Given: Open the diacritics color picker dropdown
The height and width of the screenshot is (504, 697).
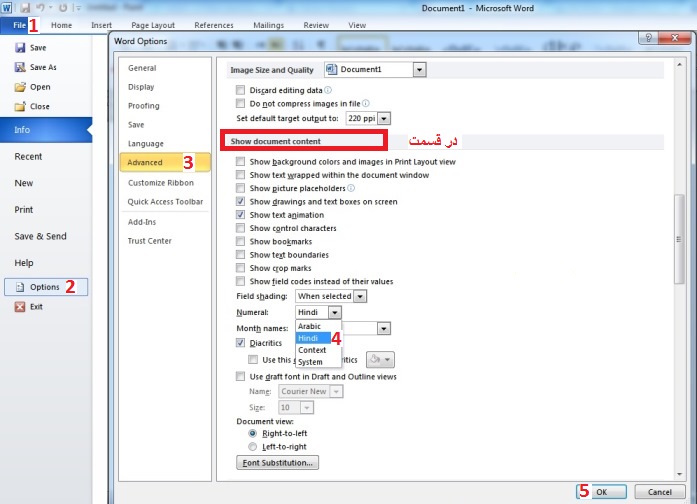Looking at the screenshot, I should point(381,359).
